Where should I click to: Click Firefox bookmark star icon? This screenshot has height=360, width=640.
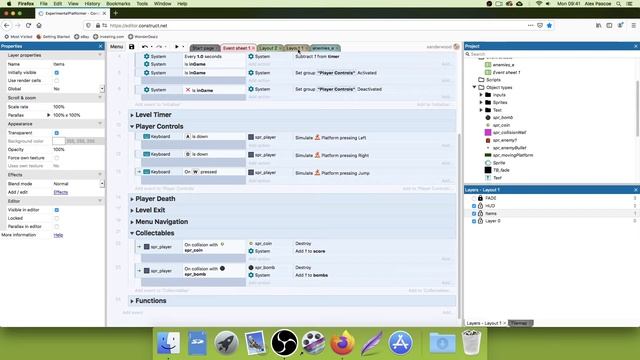pos(549,25)
